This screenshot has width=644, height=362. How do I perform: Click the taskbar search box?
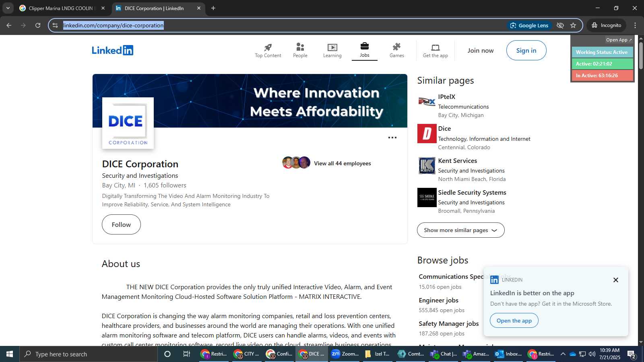(89, 354)
